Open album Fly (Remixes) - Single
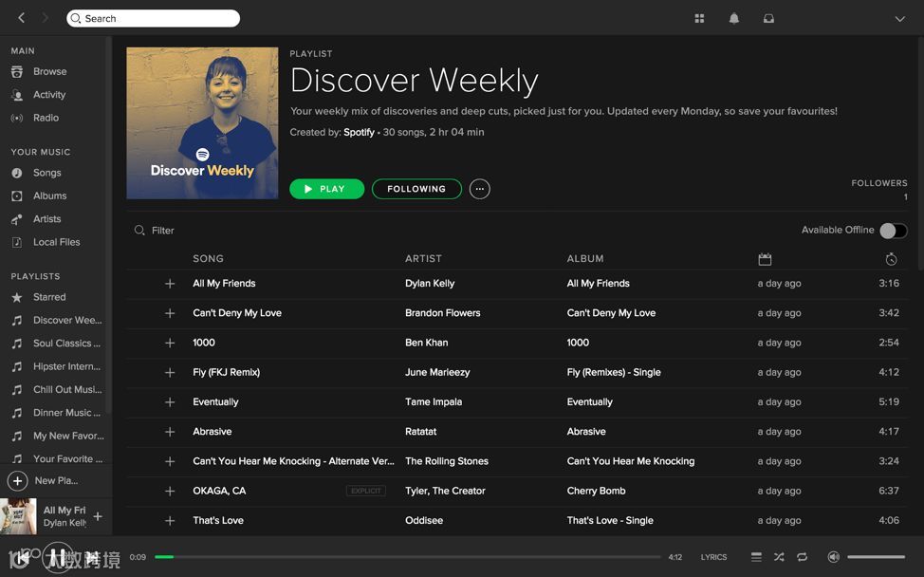924x577 pixels. click(x=614, y=372)
